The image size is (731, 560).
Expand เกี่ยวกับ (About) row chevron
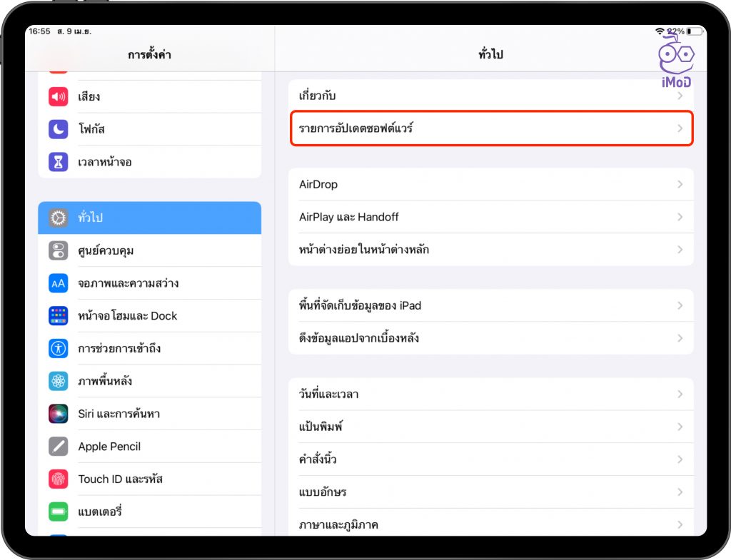[x=680, y=96]
